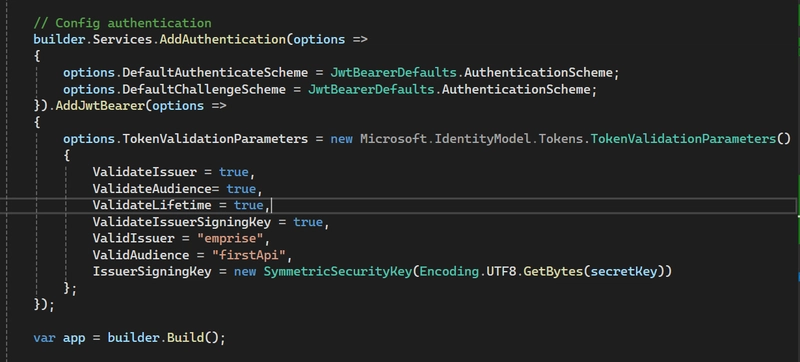Click "Tokens" namespace segment
Screen dimensions: 800x362
coord(561,139)
